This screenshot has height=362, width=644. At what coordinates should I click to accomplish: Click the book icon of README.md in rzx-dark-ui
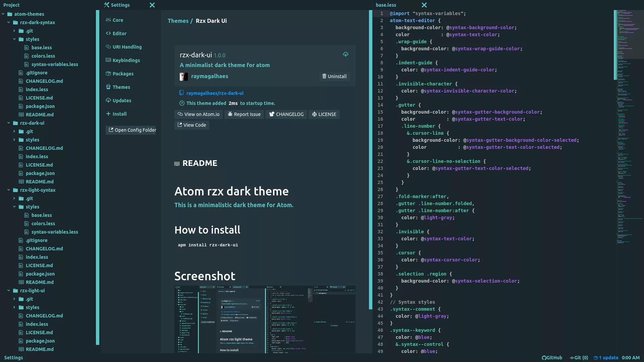(21, 182)
